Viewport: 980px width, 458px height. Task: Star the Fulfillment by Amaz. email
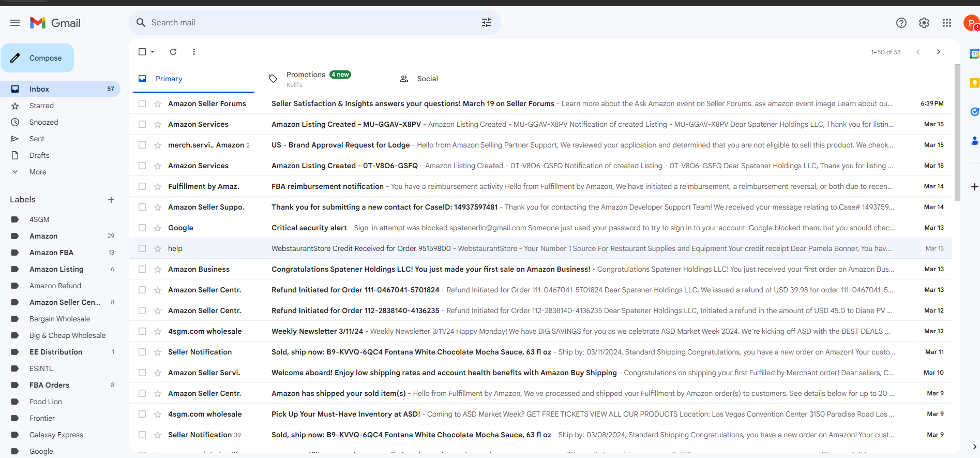[x=158, y=186]
